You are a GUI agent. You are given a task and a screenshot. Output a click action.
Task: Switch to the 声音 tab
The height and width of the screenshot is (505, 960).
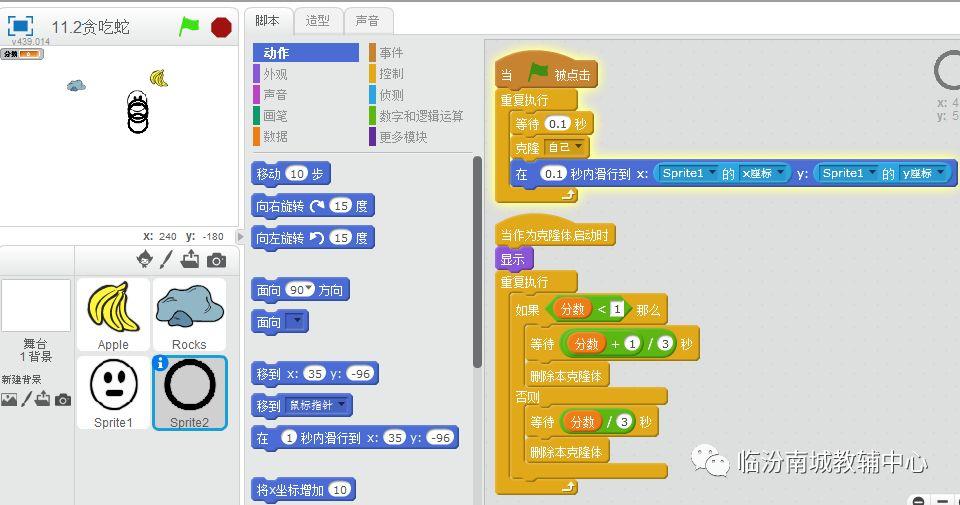[x=367, y=20]
